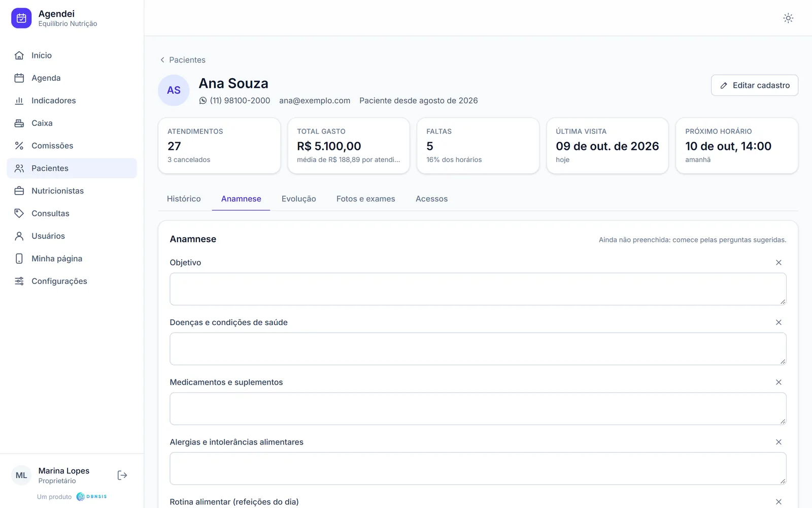Click the Faltas card showing 5
This screenshot has height=508, width=812.
click(478, 146)
